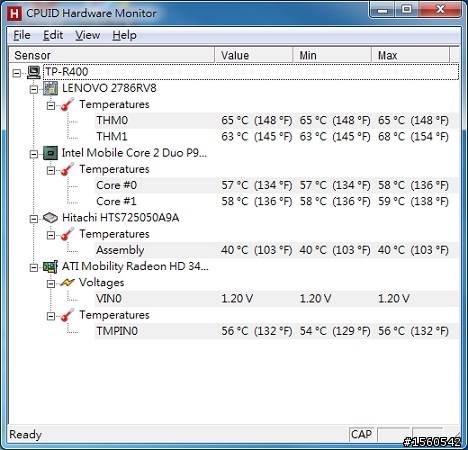The width and height of the screenshot is (468, 450).
Task: Collapse the Voltages group
Action: point(51,284)
